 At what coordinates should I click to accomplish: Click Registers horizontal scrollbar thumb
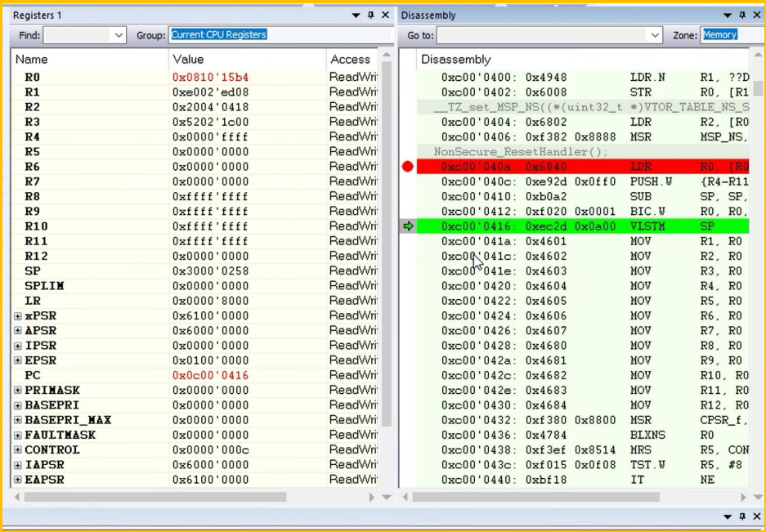155,498
